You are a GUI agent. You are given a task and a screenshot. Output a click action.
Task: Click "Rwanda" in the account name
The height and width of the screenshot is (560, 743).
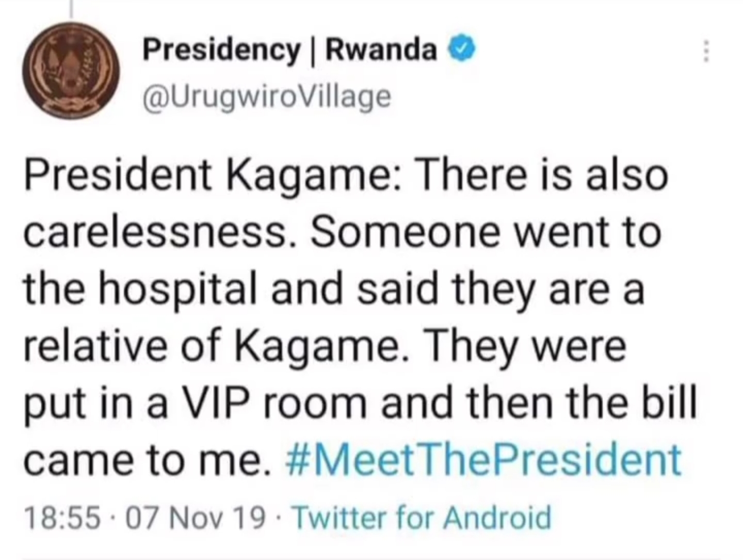click(382, 50)
